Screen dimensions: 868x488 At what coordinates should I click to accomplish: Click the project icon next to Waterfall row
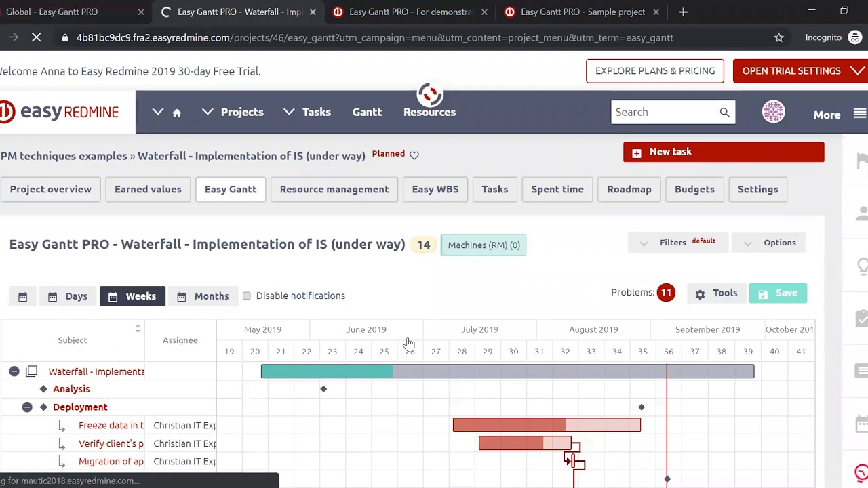pos(31,371)
